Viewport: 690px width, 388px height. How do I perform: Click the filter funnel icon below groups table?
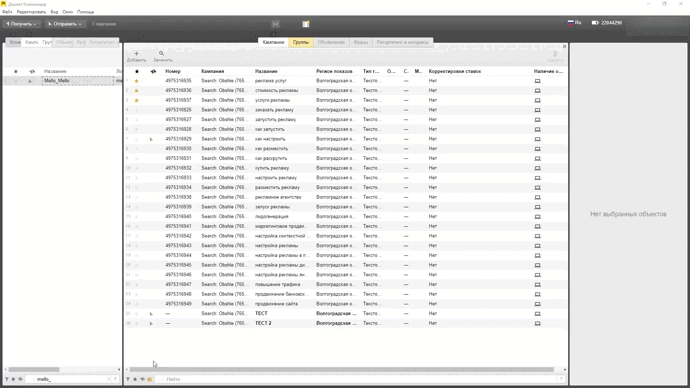[x=128, y=379]
